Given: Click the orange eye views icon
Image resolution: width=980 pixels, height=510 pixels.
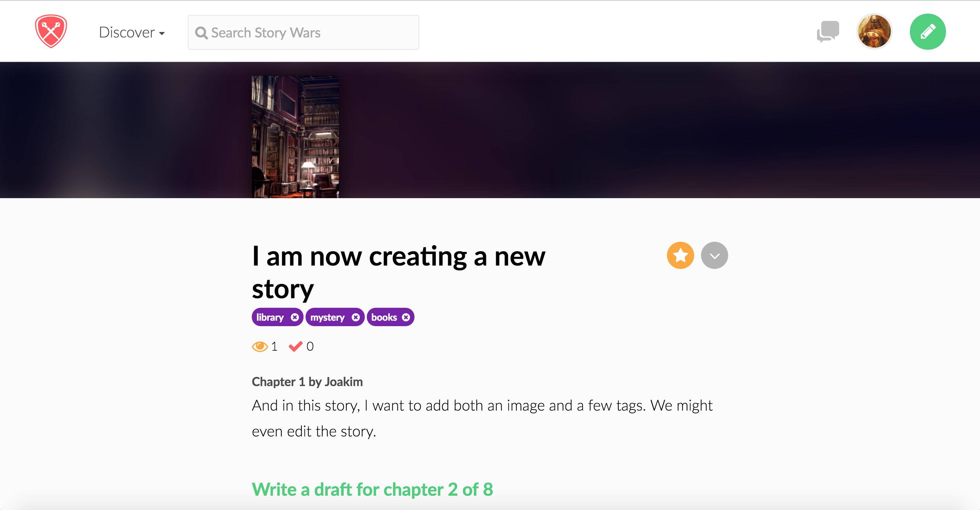Looking at the screenshot, I should (x=260, y=347).
